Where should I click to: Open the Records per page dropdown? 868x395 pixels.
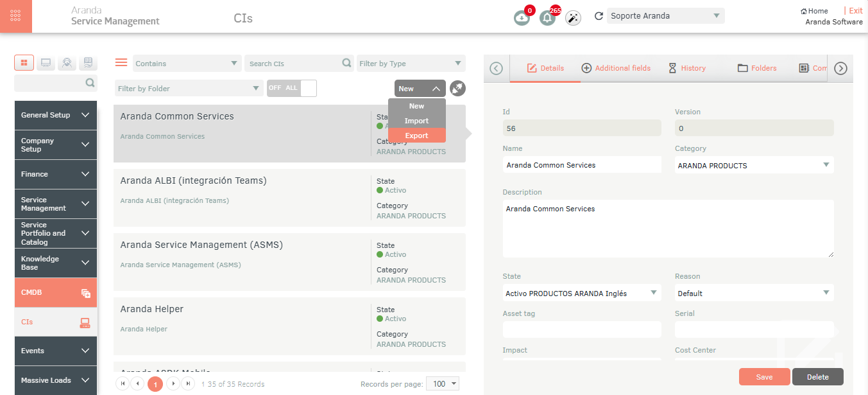[x=443, y=383]
